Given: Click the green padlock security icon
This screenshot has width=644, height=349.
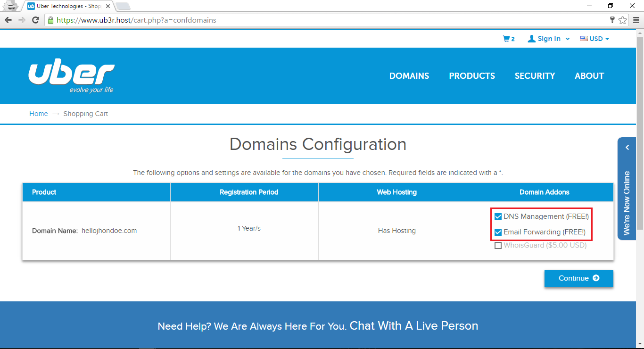Looking at the screenshot, I should click(x=51, y=20).
